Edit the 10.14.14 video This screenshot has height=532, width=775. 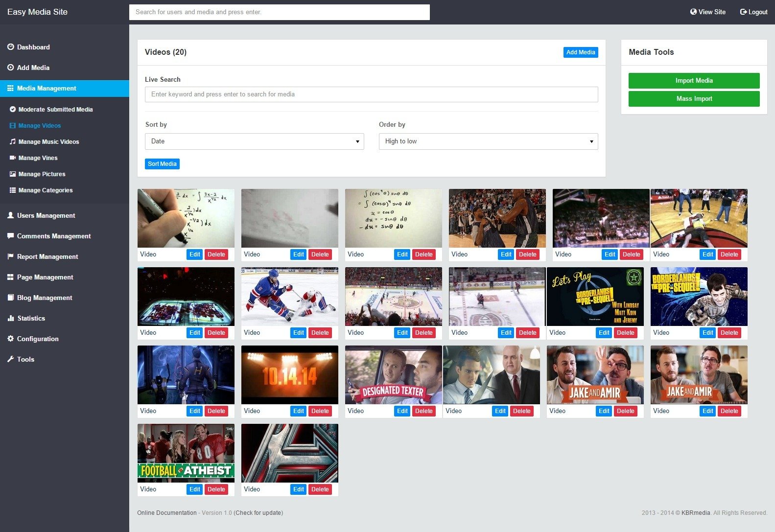click(299, 411)
